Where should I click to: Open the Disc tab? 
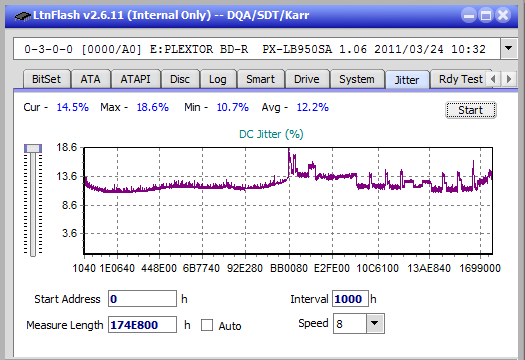180,79
